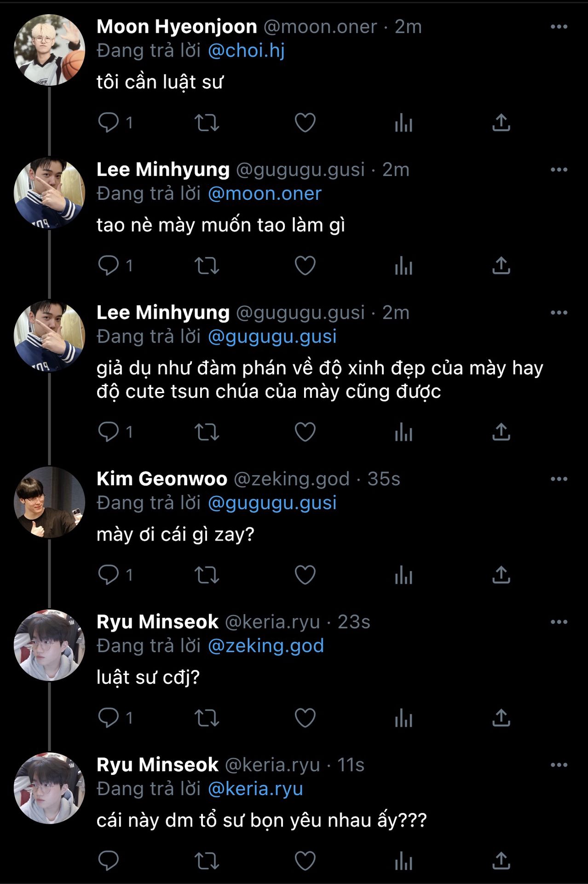Retweet Moon Hyeonjoon's tweet
The width and height of the screenshot is (588, 884).
[x=207, y=123]
